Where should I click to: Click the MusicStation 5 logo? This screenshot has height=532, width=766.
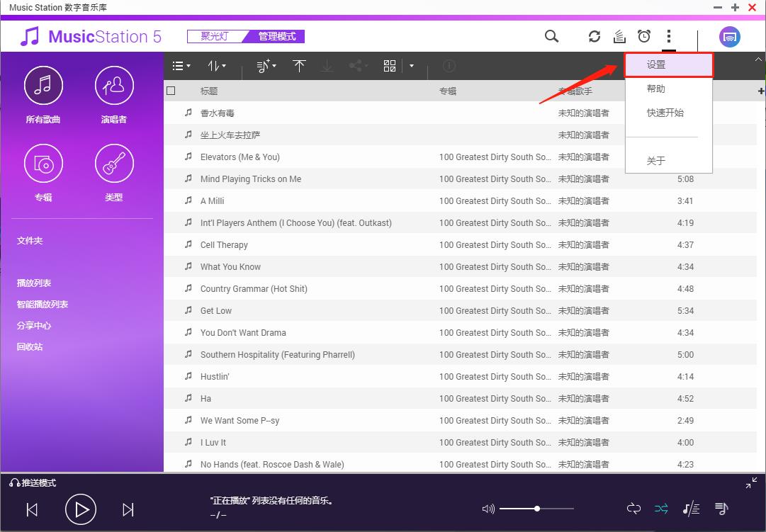pos(91,37)
